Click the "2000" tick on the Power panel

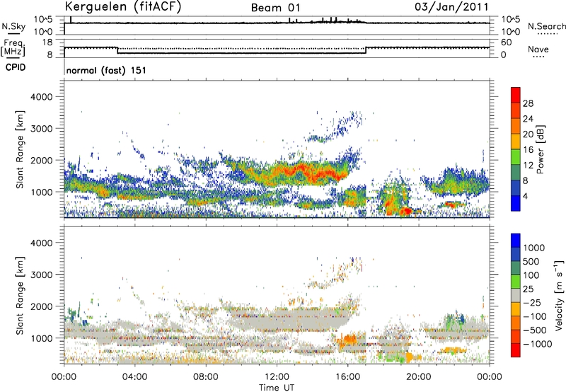click(x=41, y=160)
